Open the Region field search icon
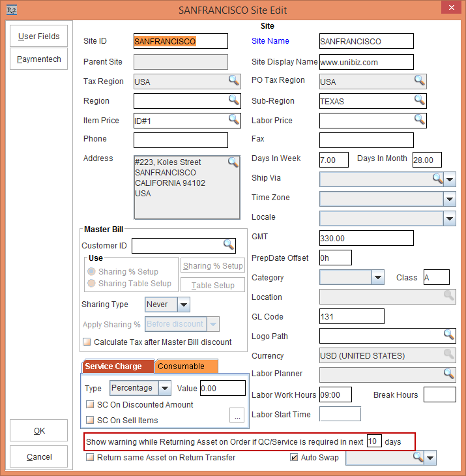The height and width of the screenshot is (476, 466). pyautogui.click(x=233, y=100)
